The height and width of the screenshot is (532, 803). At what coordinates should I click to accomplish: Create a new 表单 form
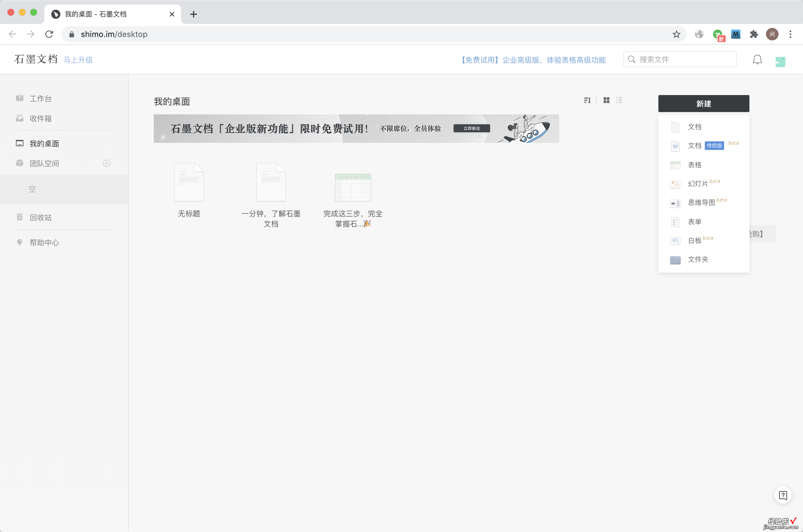click(x=704, y=222)
